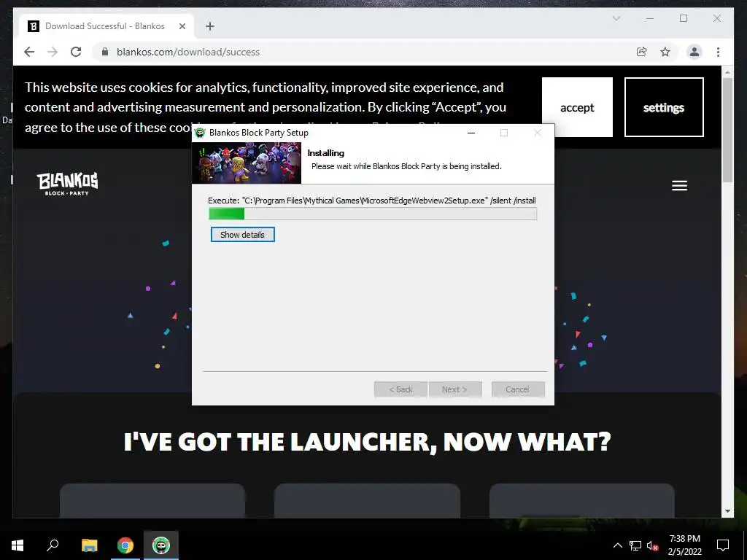Image resolution: width=747 pixels, height=560 pixels.
Task: Click the Blankos Block Party logo
Action: pyautogui.click(x=67, y=184)
